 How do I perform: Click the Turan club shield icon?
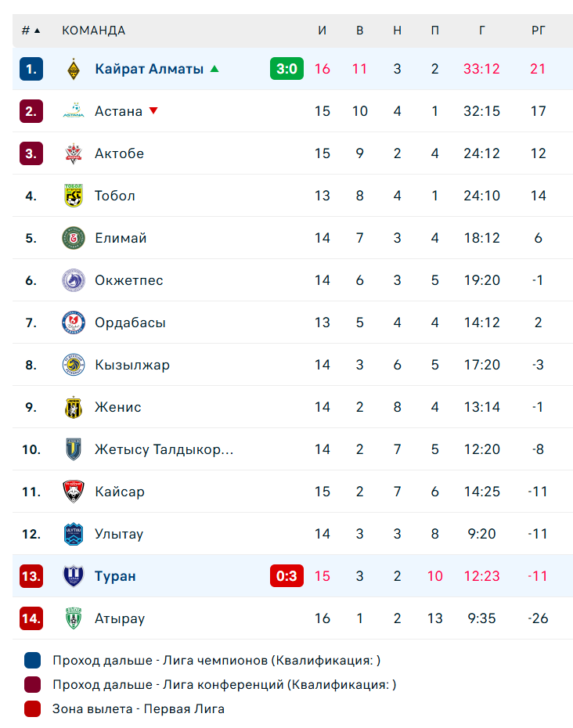pyautogui.click(x=74, y=575)
